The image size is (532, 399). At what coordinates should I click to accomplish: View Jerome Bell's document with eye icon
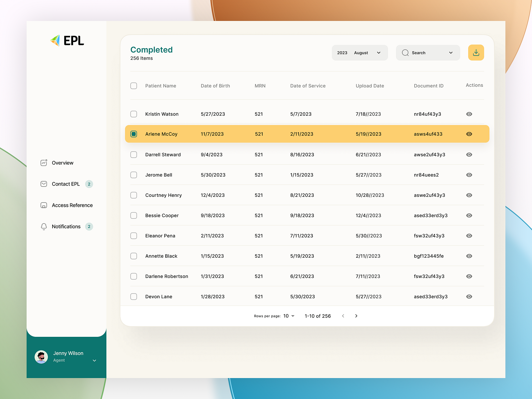click(469, 175)
